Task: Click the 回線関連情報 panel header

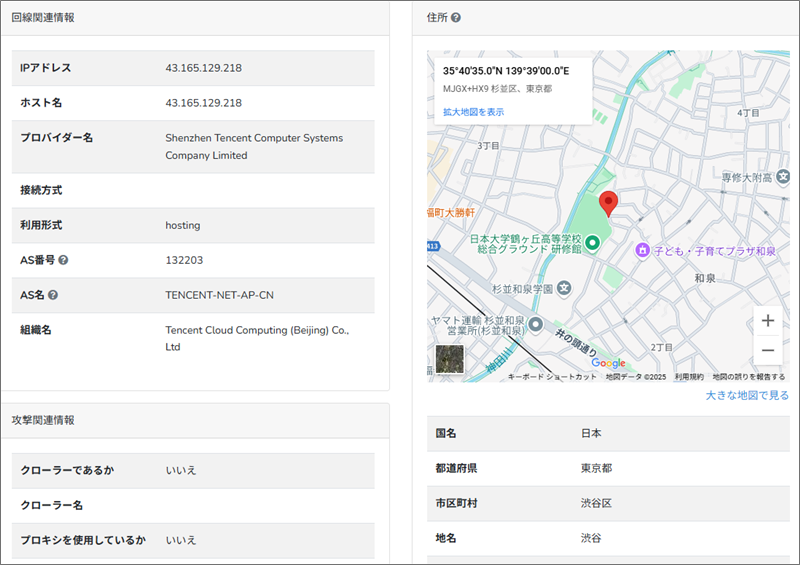Action: click(x=195, y=18)
